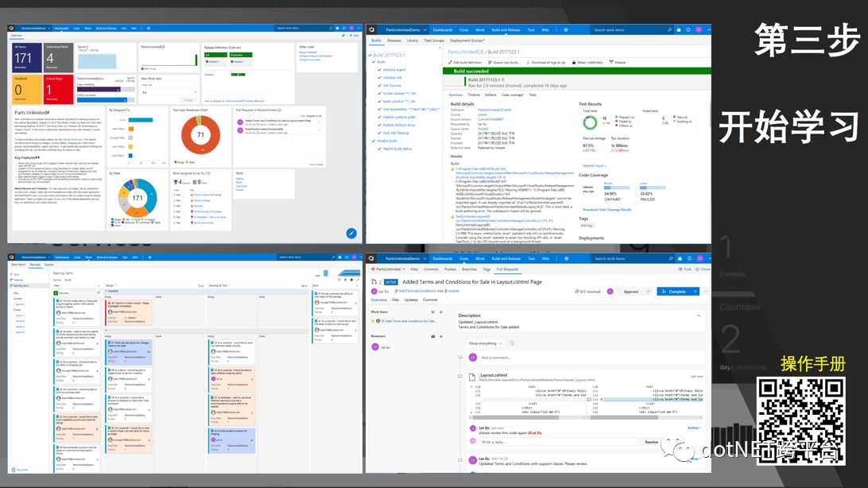Click Feedback yellow tile

click(26, 89)
